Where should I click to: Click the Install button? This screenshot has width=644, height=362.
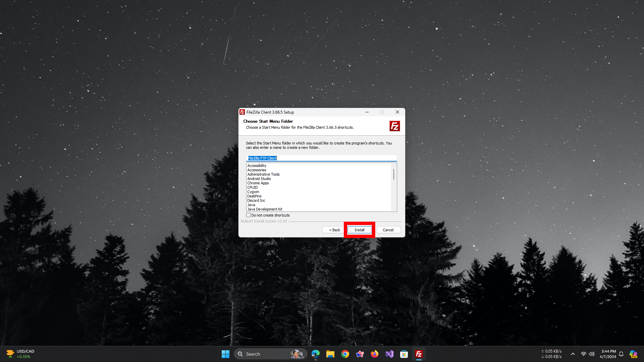pyautogui.click(x=359, y=230)
